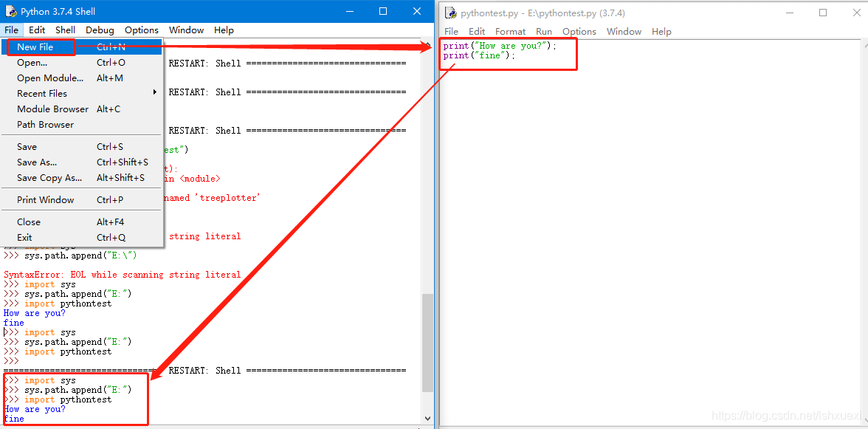This screenshot has width=868, height=429.
Task: Select Print Window entry
Action: tap(83, 200)
